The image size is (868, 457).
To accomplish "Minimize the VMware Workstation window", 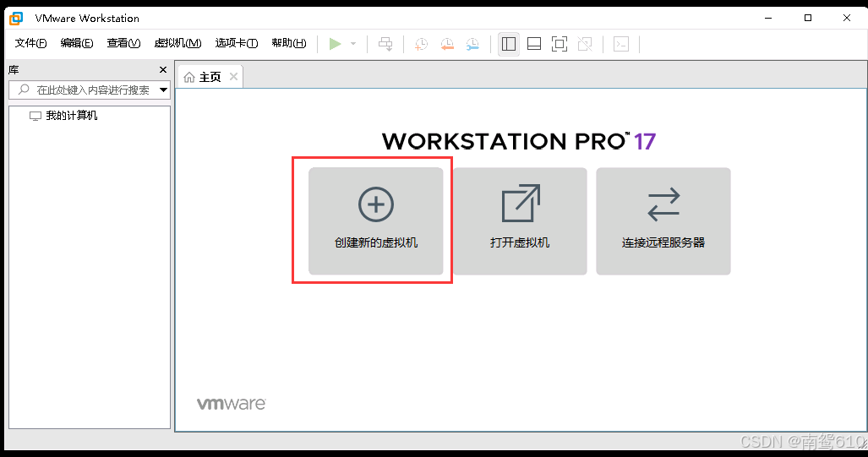I will tap(768, 19).
